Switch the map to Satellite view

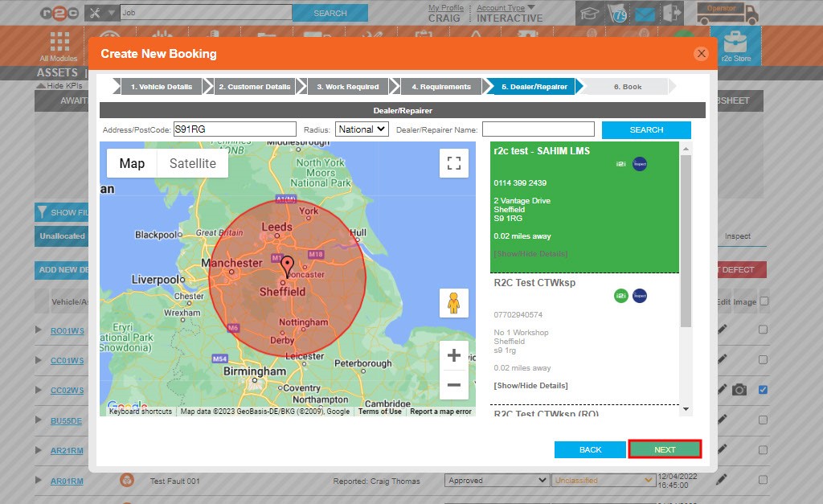193,162
